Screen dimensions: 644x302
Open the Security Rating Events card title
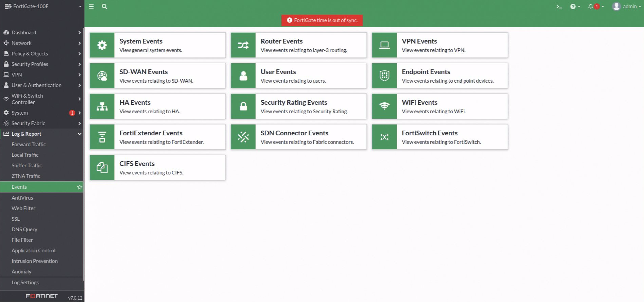(294, 102)
